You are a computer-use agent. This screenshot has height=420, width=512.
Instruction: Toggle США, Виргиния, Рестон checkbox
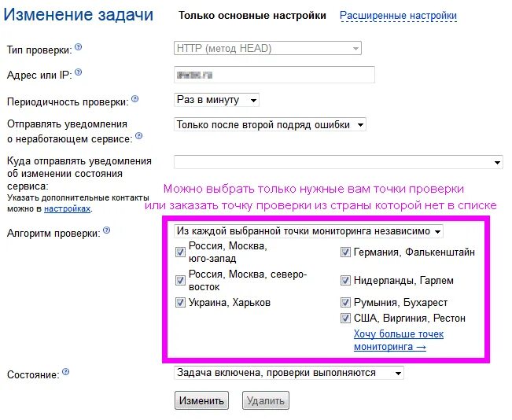tap(345, 318)
